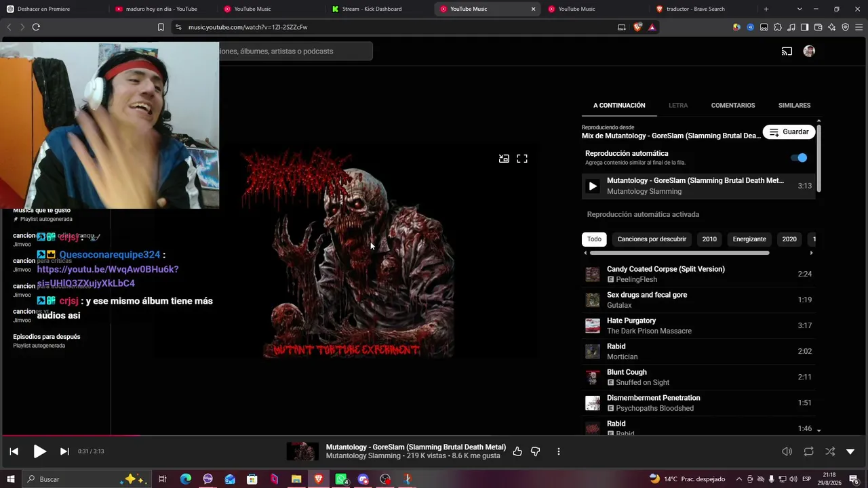
Task: Select the 2010 filter chip
Action: [x=709, y=239]
